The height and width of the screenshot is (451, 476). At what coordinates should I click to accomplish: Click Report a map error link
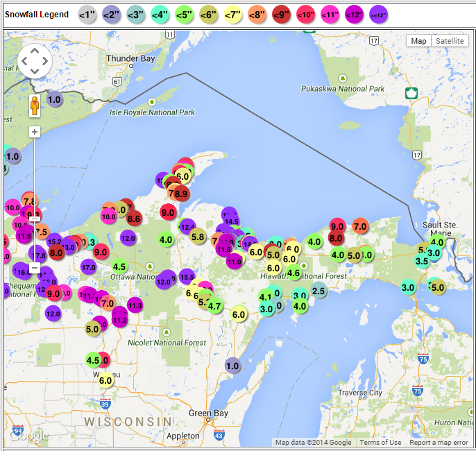click(439, 443)
